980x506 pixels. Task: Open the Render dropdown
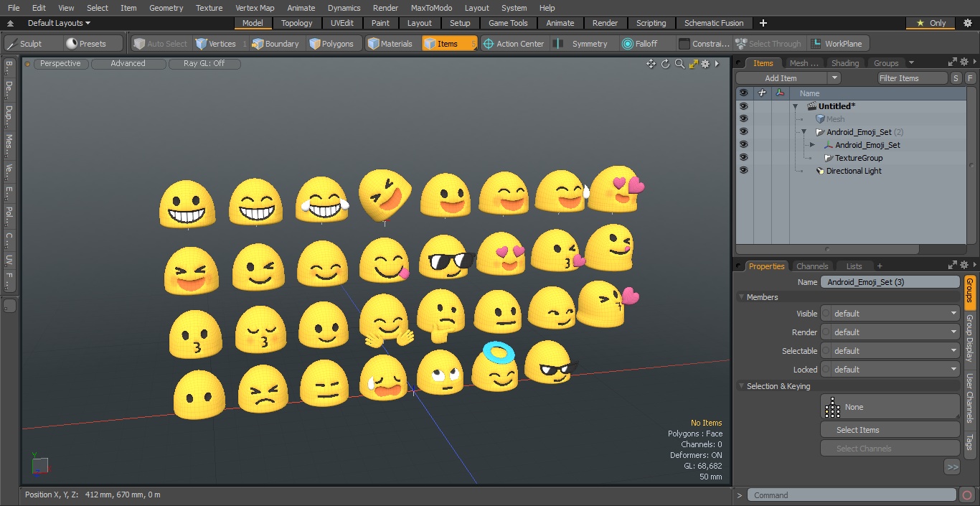point(890,332)
